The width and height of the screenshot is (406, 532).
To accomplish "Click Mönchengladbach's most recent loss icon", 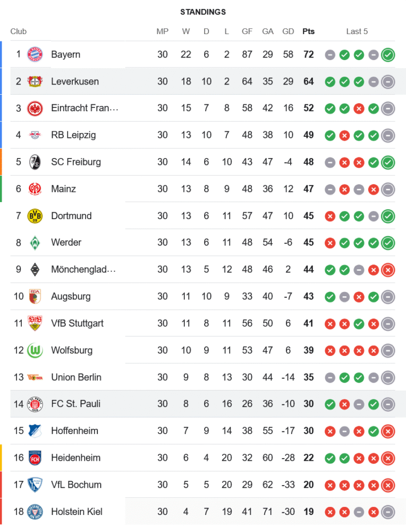I will pyautogui.click(x=388, y=270).
